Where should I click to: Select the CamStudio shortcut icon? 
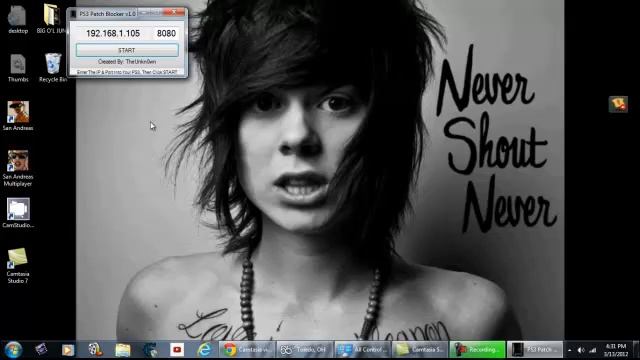pyautogui.click(x=18, y=213)
